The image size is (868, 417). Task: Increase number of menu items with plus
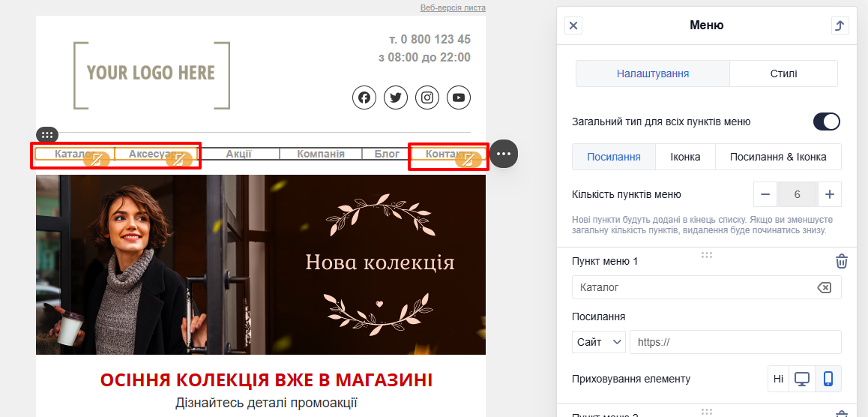coord(829,194)
